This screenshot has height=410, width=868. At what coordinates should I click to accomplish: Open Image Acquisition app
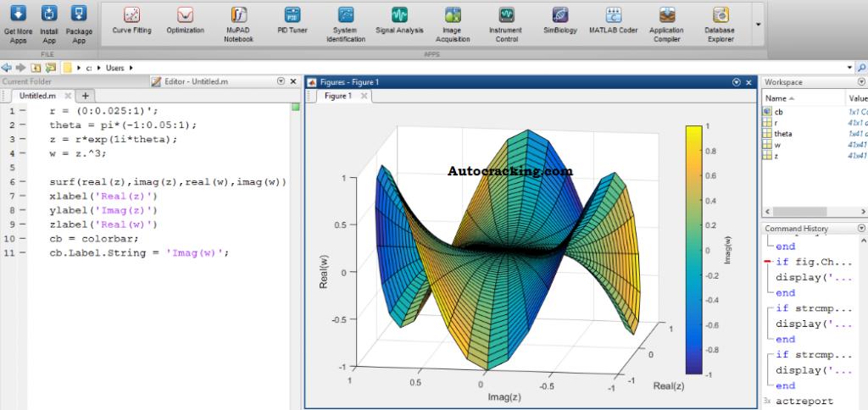tap(453, 25)
